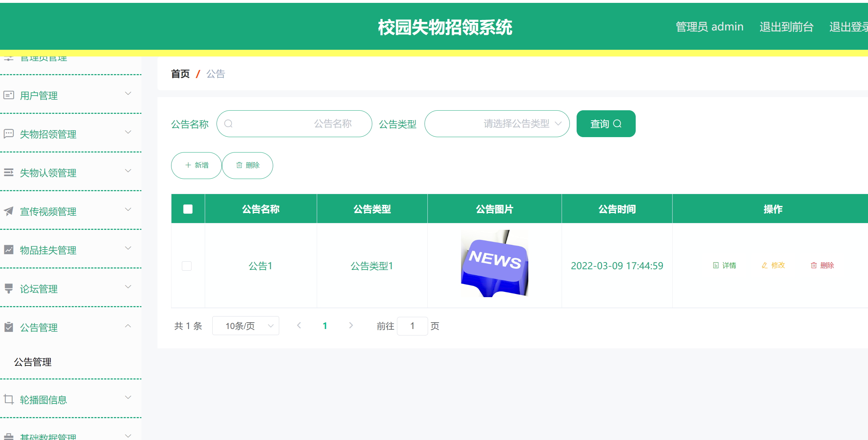Click the 轮播图信息 crop icon
The height and width of the screenshot is (440, 868).
pos(9,398)
